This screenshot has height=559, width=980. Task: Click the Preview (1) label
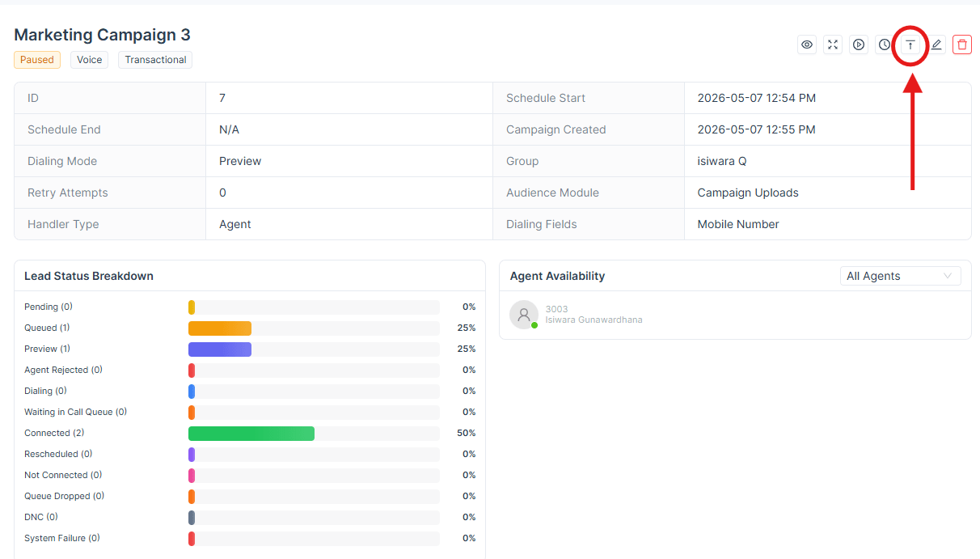(x=47, y=349)
